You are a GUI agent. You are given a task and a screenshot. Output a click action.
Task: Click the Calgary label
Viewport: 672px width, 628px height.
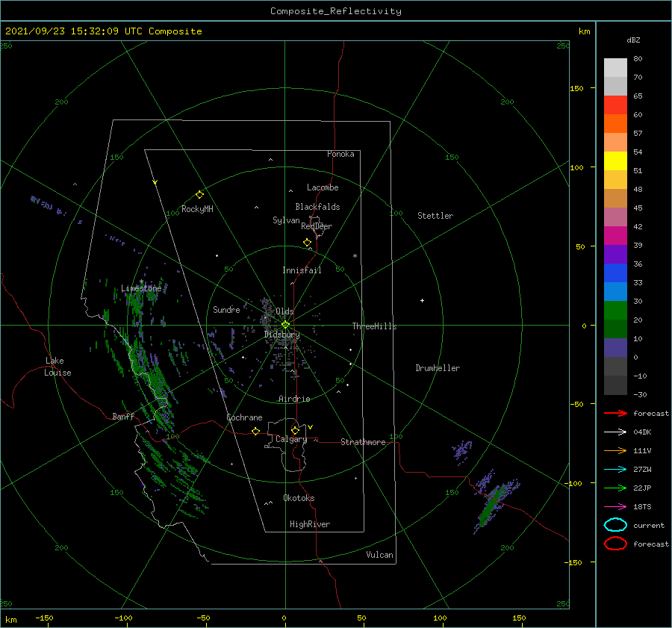tap(291, 439)
